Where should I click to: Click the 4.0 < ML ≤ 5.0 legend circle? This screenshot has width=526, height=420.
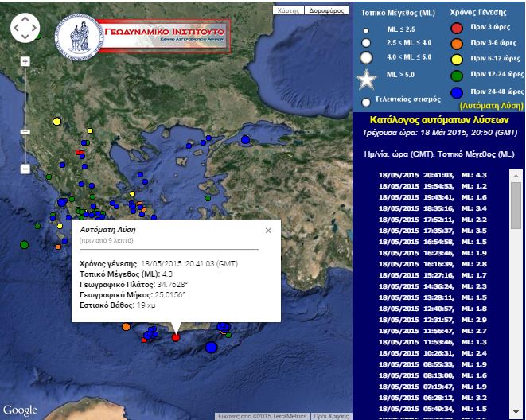[366, 57]
